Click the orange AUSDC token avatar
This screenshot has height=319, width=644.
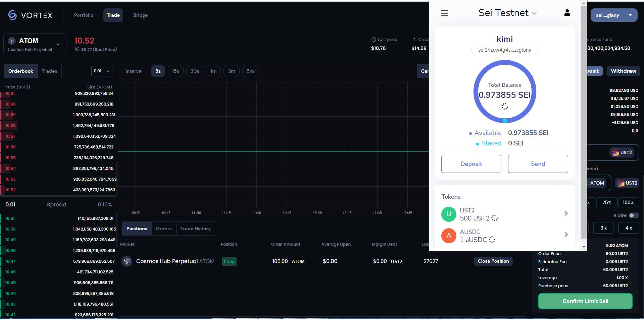449,236
